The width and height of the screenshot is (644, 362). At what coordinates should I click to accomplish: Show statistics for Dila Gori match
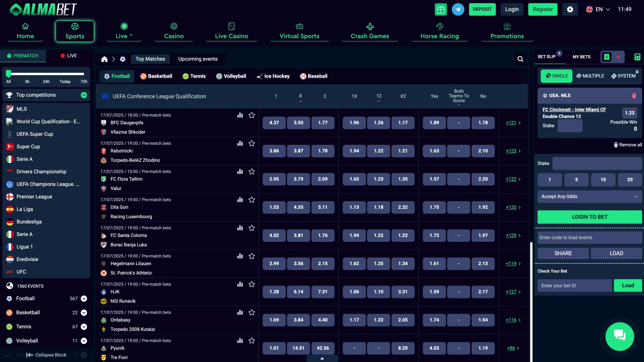(240, 200)
